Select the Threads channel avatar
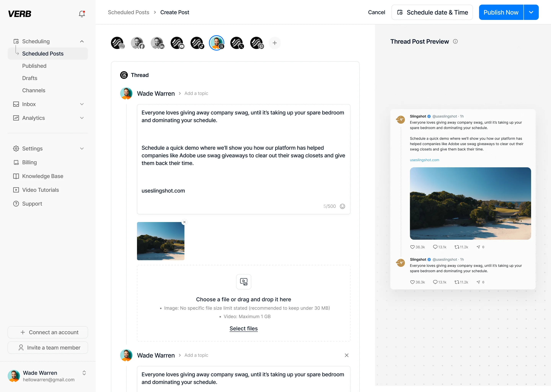Image resolution: width=551 pixels, height=392 pixels. click(217, 43)
